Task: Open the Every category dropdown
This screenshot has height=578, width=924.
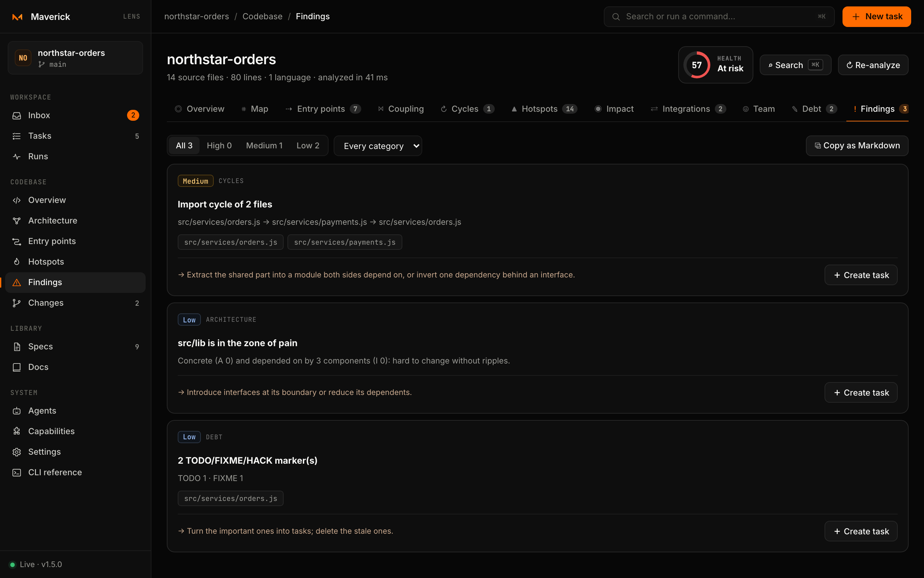Action: pos(378,146)
